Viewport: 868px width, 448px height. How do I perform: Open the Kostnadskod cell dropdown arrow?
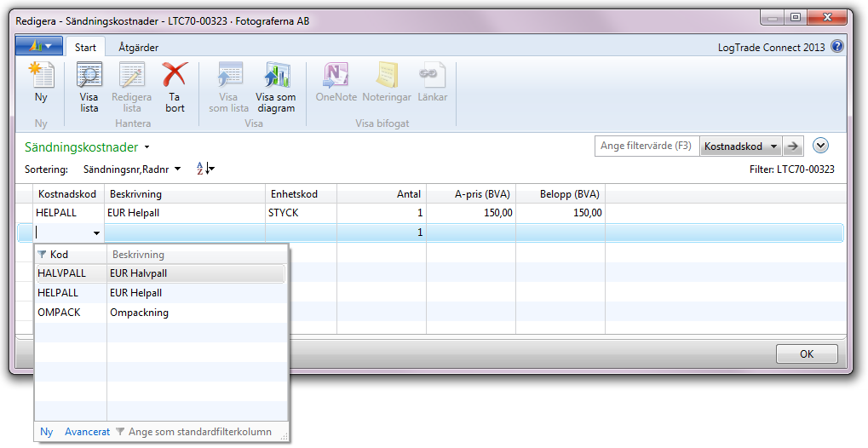pos(96,233)
